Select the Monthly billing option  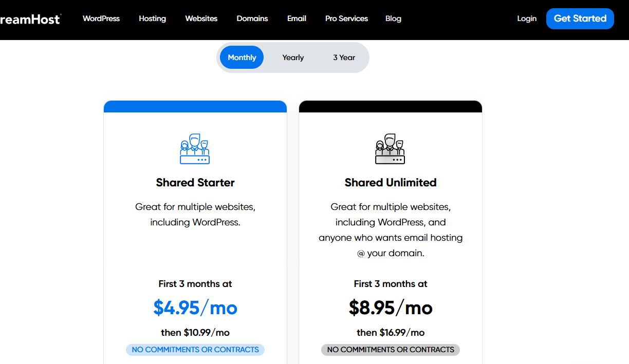[241, 57]
